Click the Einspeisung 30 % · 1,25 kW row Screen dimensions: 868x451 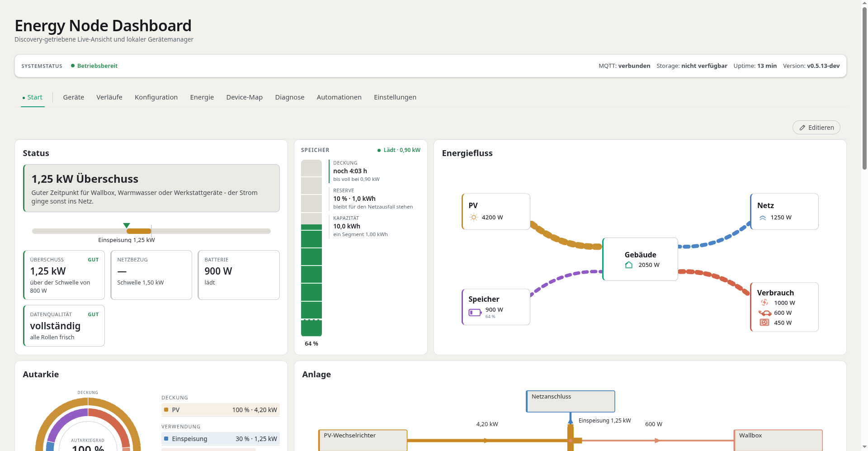[221, 439]
